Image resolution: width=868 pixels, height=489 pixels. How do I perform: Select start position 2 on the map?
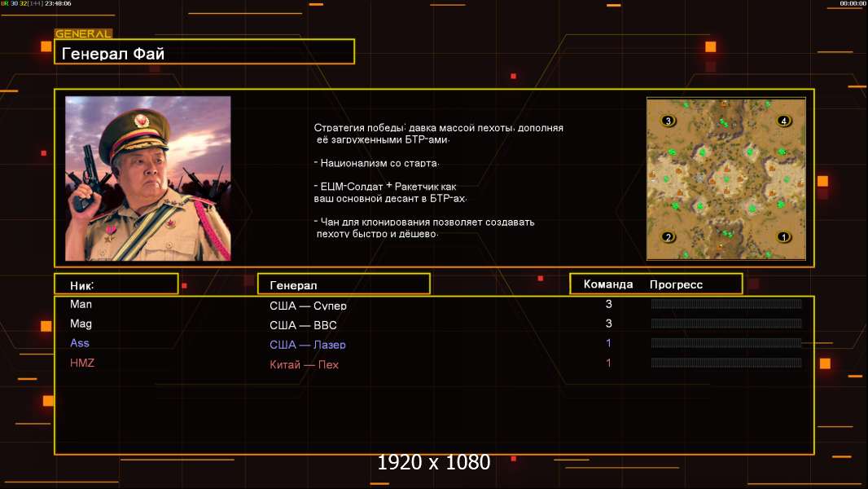669,237
